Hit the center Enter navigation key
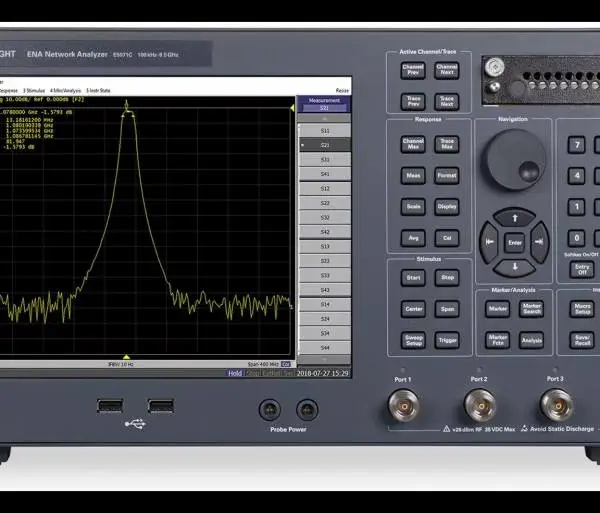The height and width of the screenshot is (513, 600). [x=515, y=243]
